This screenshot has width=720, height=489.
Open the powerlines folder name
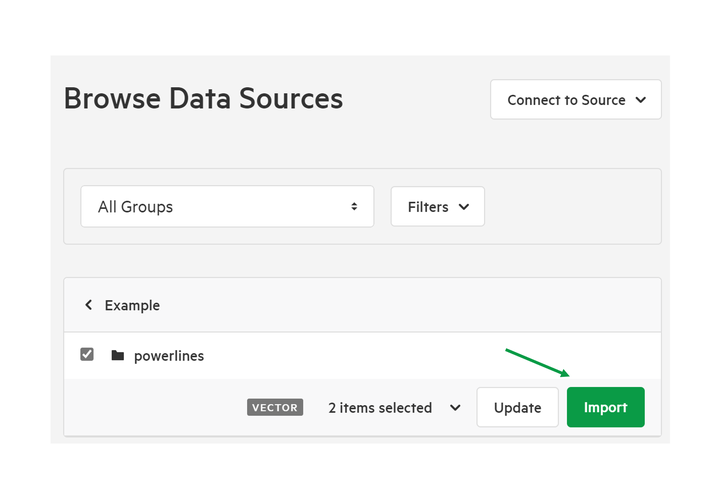(x=169, y=356)
